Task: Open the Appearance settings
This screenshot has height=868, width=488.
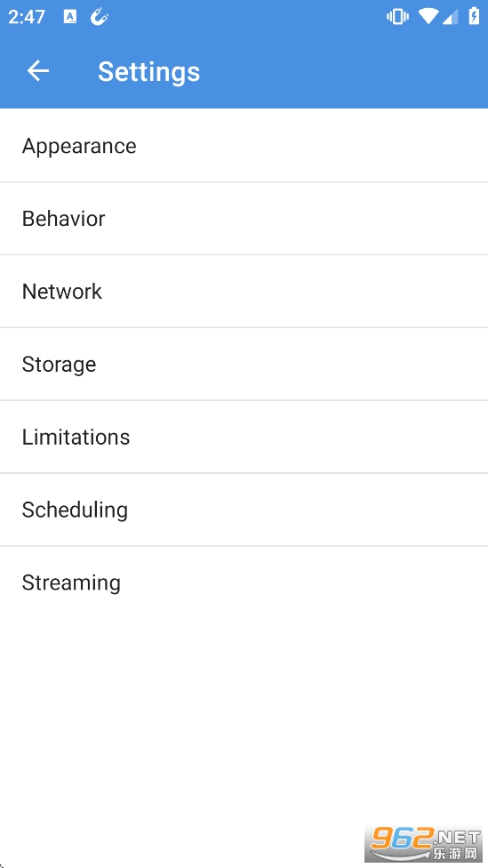Action: click(244, 146)
